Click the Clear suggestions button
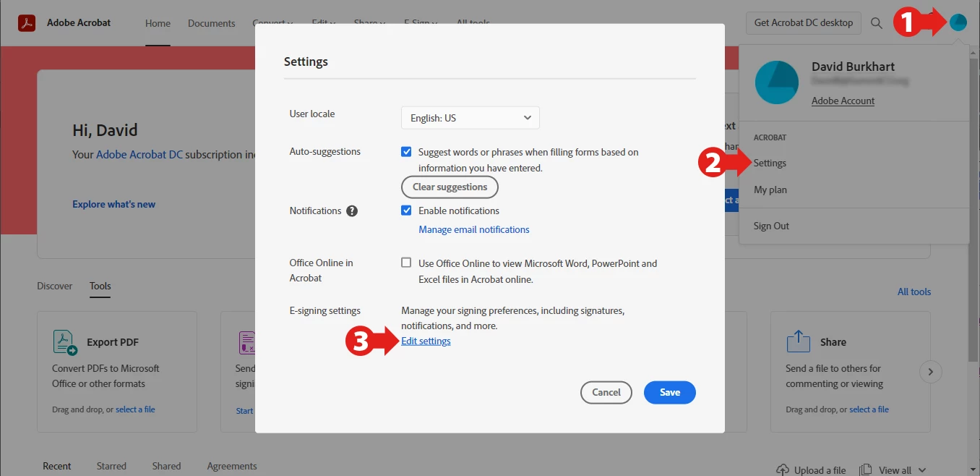Image resolution: width=980 pixels, height=476 pixels. (x=450, y=187)
